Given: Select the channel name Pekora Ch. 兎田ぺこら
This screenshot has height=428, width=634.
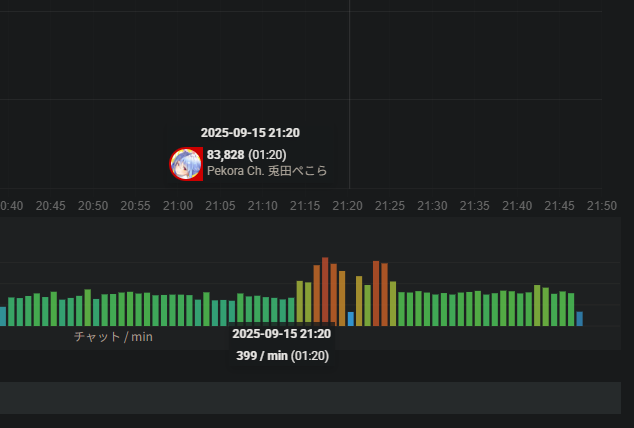Looking at the screenshot, I should point(267,171).
